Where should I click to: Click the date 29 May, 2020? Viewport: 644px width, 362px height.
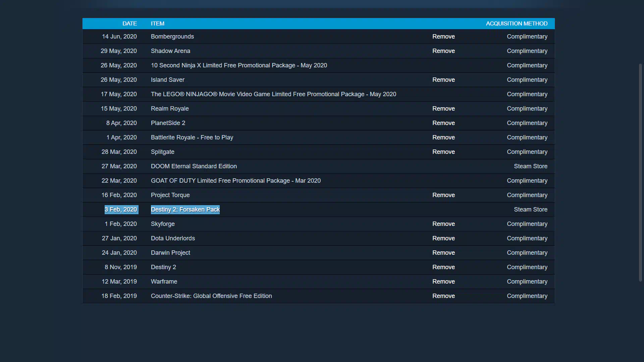point(119,51)
